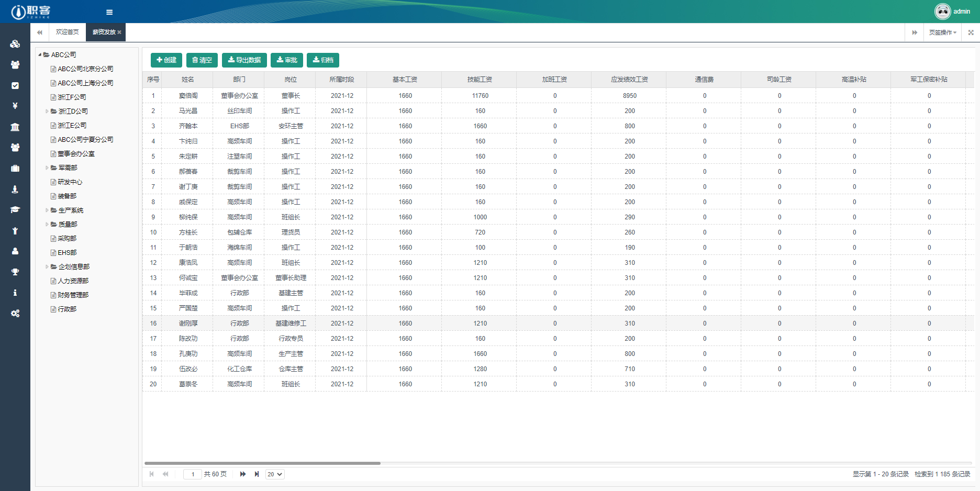The width and height of the screenshot is (980, 491).
Task: Open the trophy icon in sidebar
Action: (15, 272)
